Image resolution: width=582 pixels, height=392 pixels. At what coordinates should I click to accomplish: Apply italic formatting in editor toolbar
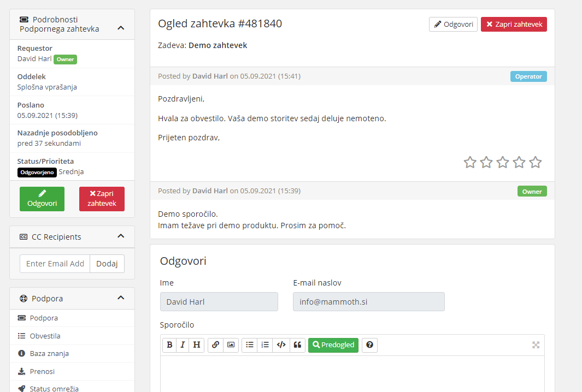click(x=183, y=345)
